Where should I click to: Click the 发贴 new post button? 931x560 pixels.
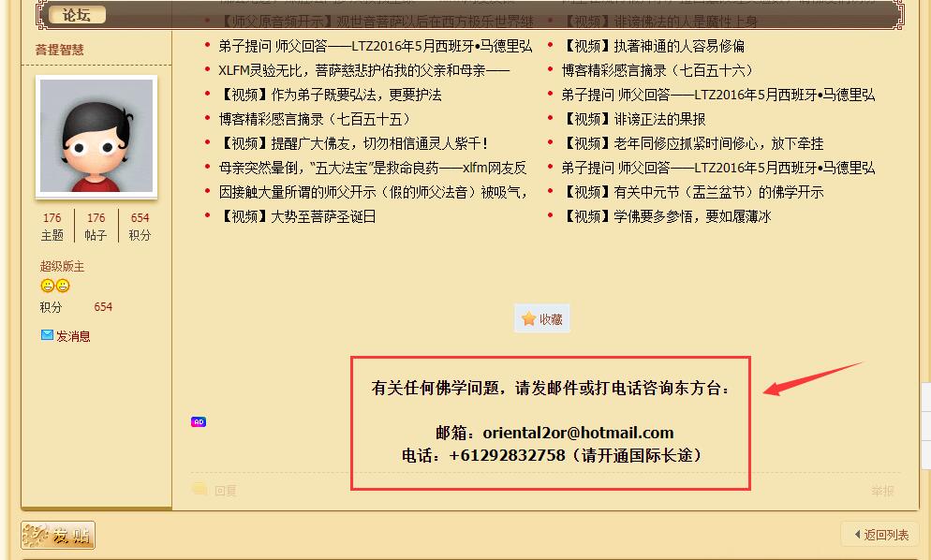point(58,535)
